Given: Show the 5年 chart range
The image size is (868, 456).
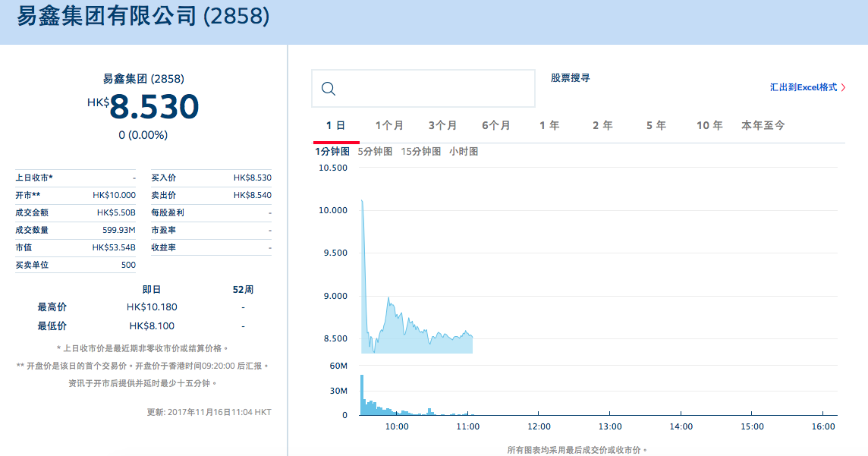Looking at the screenshot, I should [656, 126].
